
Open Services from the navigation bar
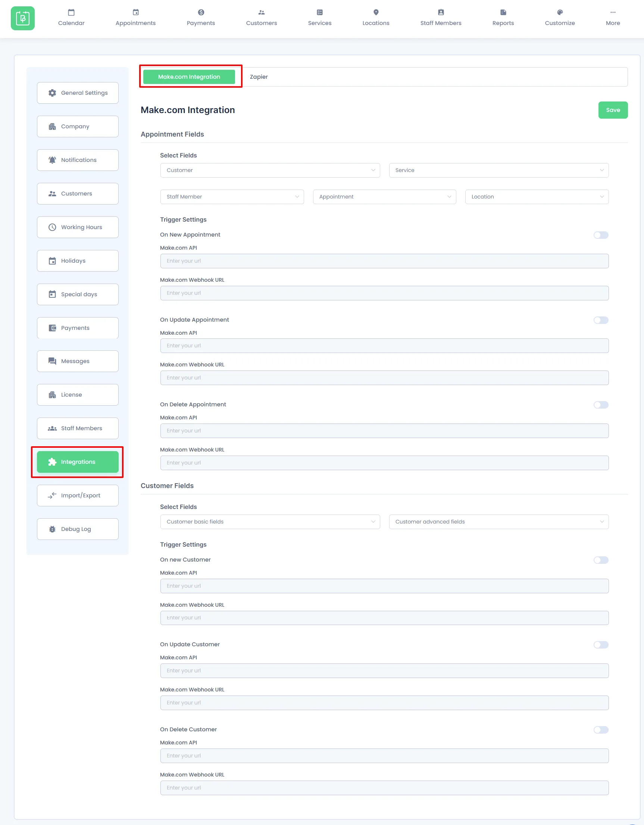319,18
